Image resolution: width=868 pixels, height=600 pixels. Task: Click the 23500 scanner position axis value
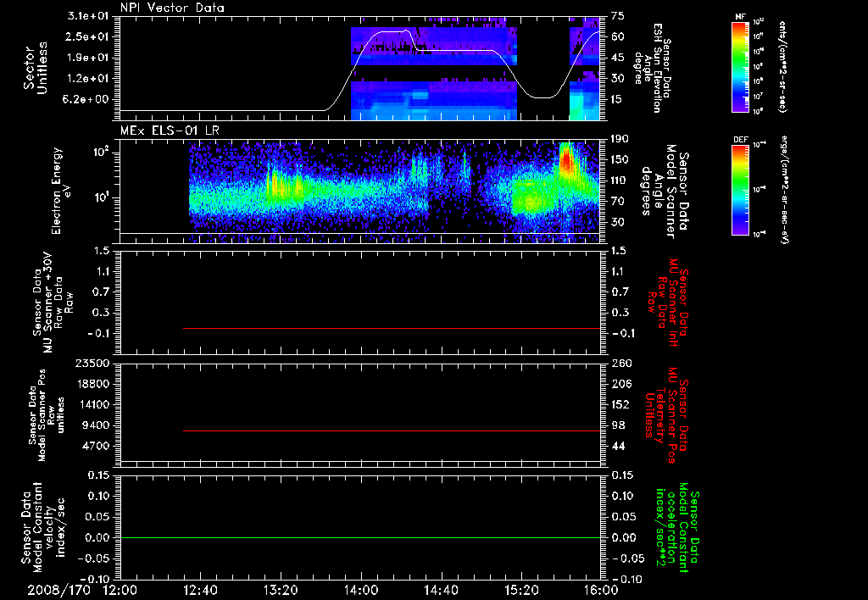(x=92, y=364)
